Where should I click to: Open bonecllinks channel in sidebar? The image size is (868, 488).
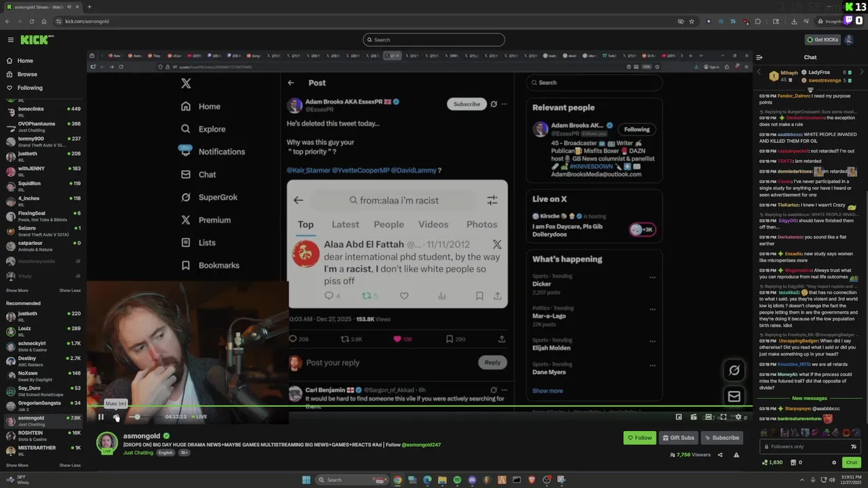pos(43,111)
